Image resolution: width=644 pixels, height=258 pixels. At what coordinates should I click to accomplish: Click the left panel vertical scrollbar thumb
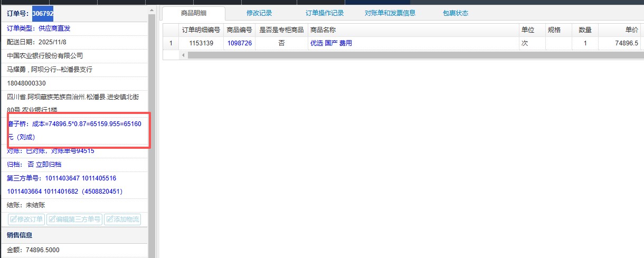(x=151, y=132)
